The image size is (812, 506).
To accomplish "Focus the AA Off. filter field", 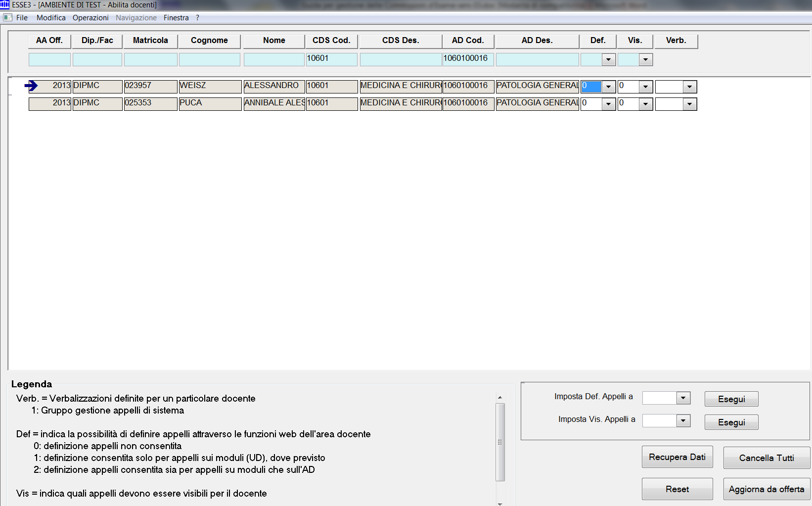I will [x=49, y=59].
